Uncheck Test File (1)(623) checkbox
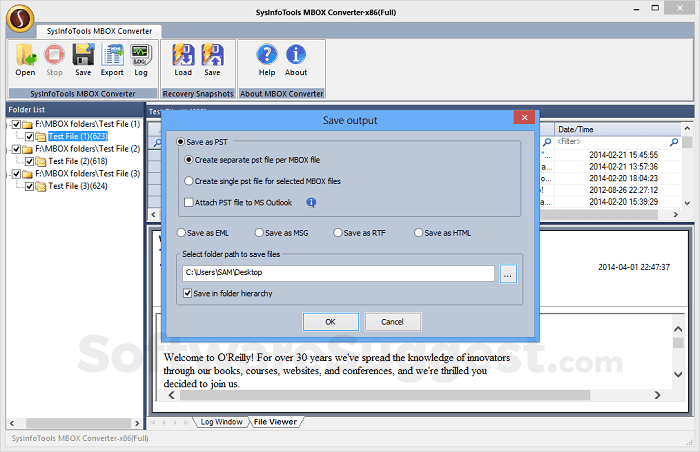 (x=29, y=137)
